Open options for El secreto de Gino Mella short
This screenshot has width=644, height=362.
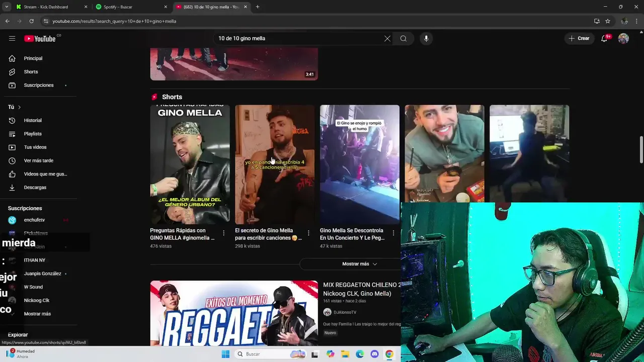(x=308, y=233)
